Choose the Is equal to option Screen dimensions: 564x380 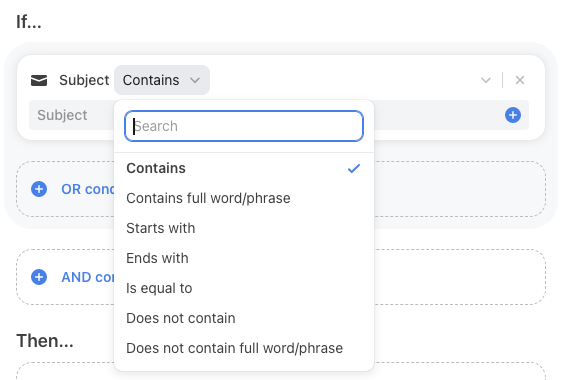(244, 288)
